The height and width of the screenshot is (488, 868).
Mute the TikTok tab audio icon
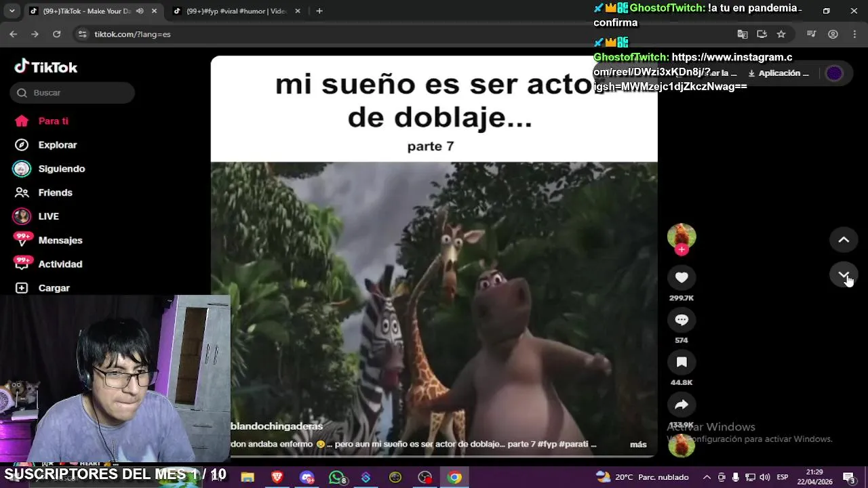[x=140, y=11]
